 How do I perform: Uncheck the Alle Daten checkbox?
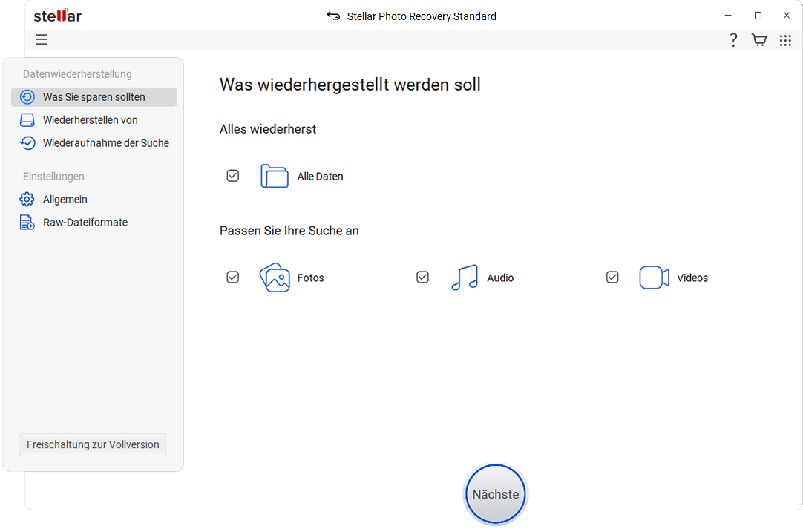[233, 176]
